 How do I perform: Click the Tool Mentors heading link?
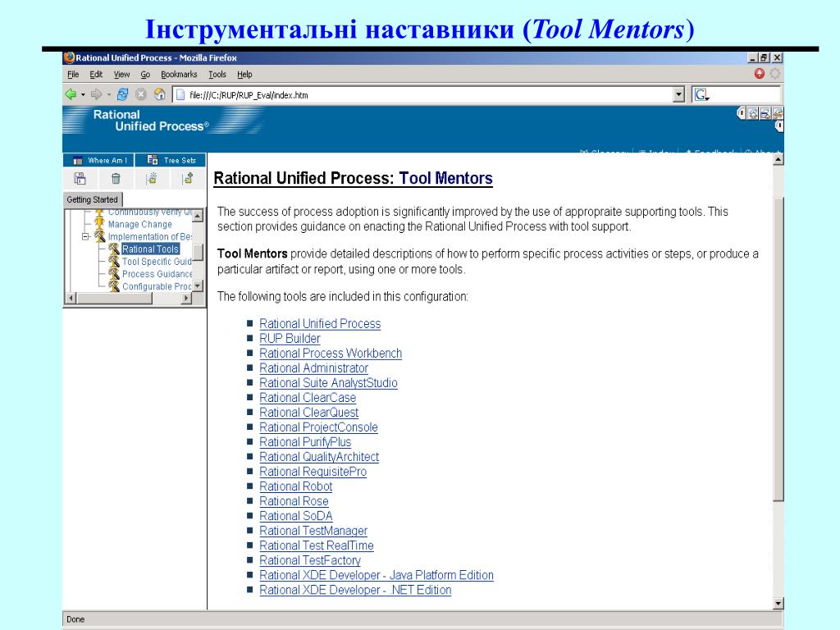(445, 178)
